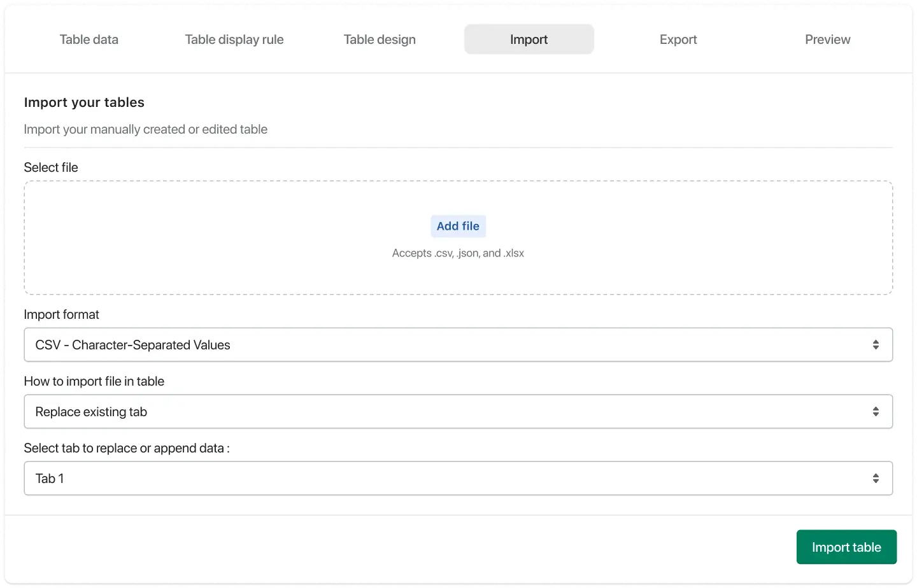This screenshot has width=917, height=588.
Task: Click the Import your tables heading
Action: tap(84, 102)
